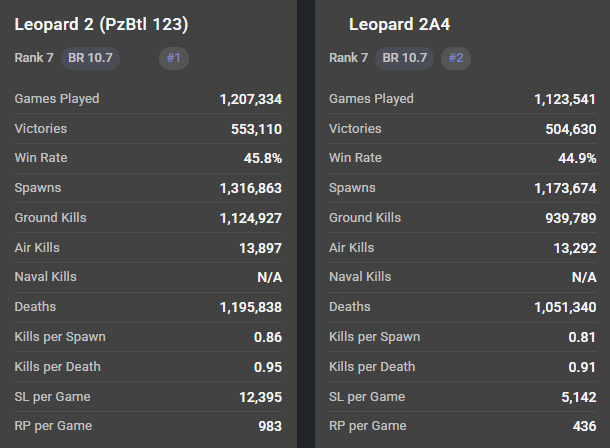Select the #2 rank badge
Viewport: 610px width, 448px height.
[x=456, y=58]
